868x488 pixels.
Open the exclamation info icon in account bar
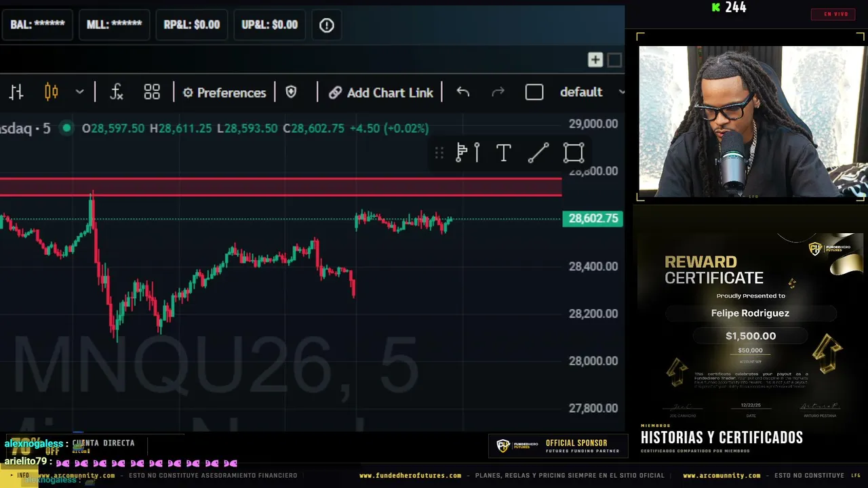point(327,25)
